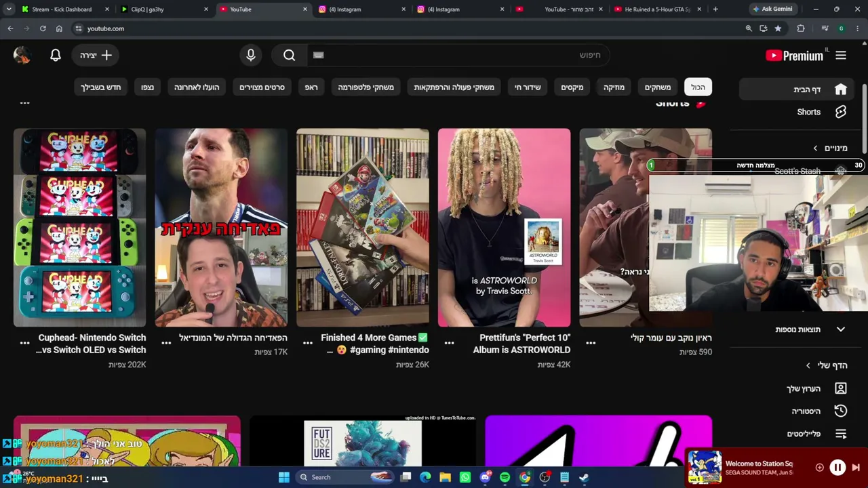Launch Microsoft Edge from taskbar
The image size is (868, 488).
[425, 477]
